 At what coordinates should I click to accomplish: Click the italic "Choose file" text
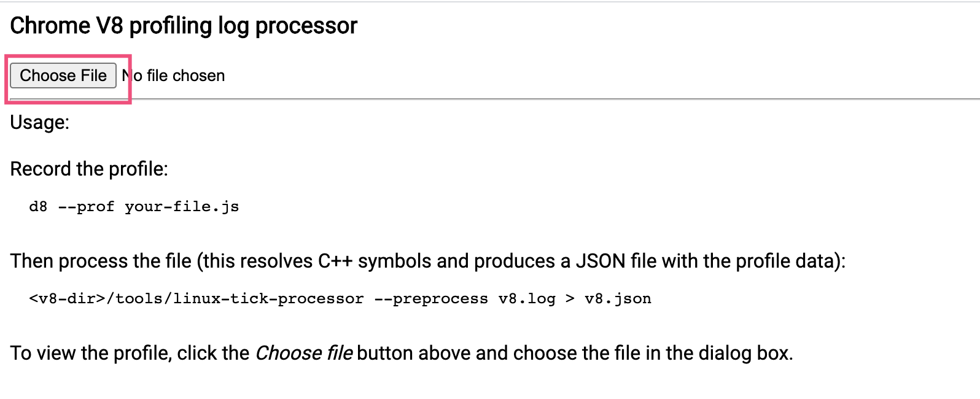point(304,353)
